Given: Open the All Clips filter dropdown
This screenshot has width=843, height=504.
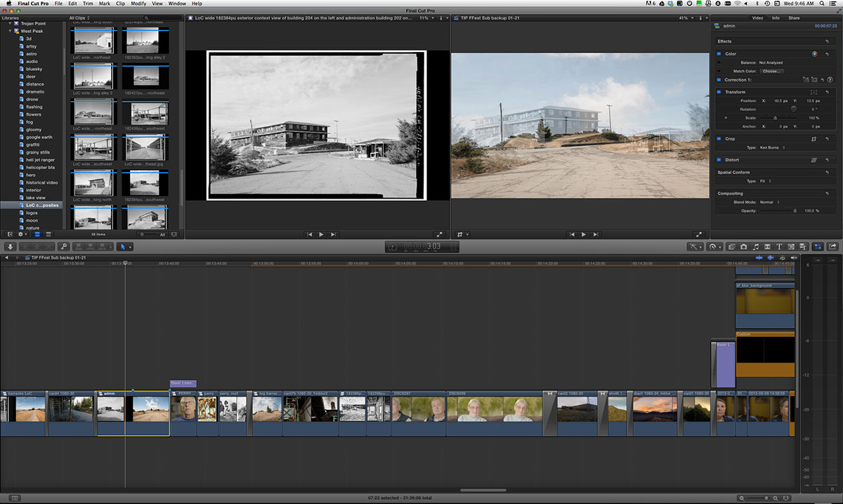Looking at the screenshot, I should (x=81, y=18).
